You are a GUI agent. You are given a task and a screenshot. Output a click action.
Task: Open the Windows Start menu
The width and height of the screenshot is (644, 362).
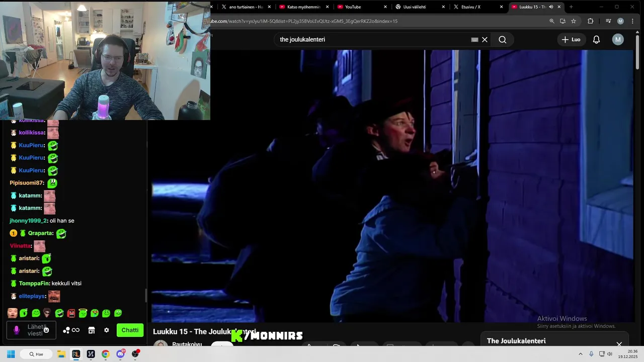click(11, 354)
